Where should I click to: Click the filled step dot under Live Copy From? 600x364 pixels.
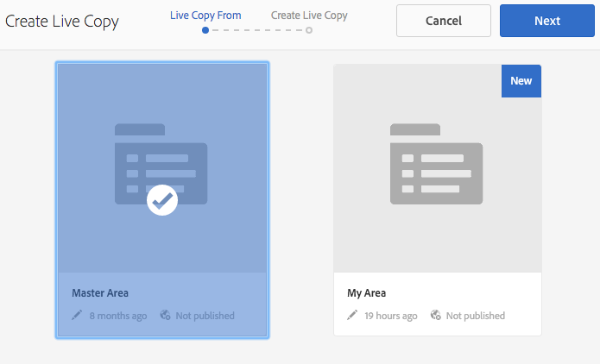pyautogui.click(x=205, y=30)
